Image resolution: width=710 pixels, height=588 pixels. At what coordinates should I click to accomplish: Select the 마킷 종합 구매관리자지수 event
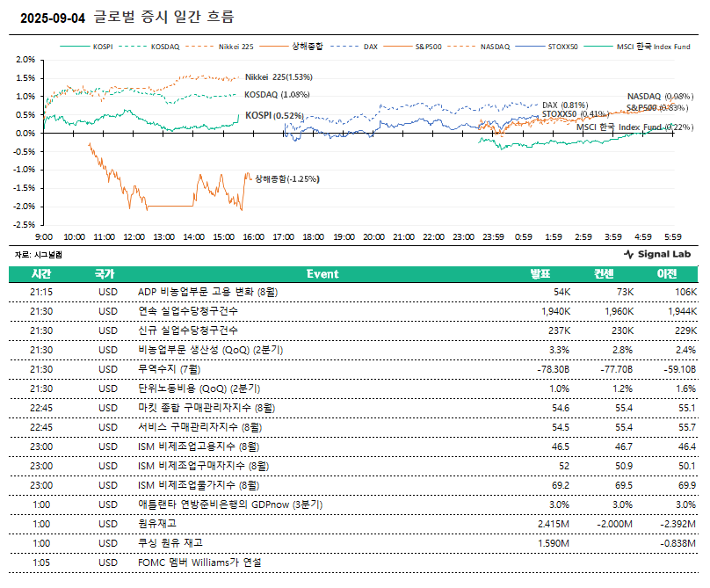pos(206,408)
